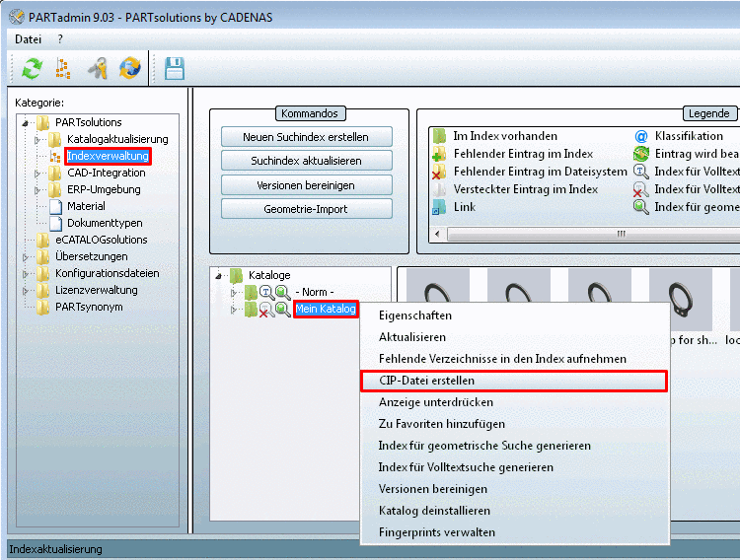Open the ? help menu
The width and height of the screenshot is (740, 560).
pyautogui.click(x=60, y=39)
